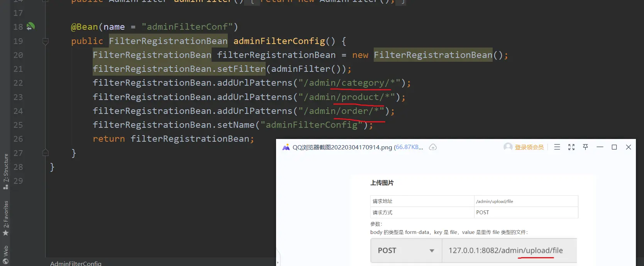Click the POST cell beside 请求方式

526,212
